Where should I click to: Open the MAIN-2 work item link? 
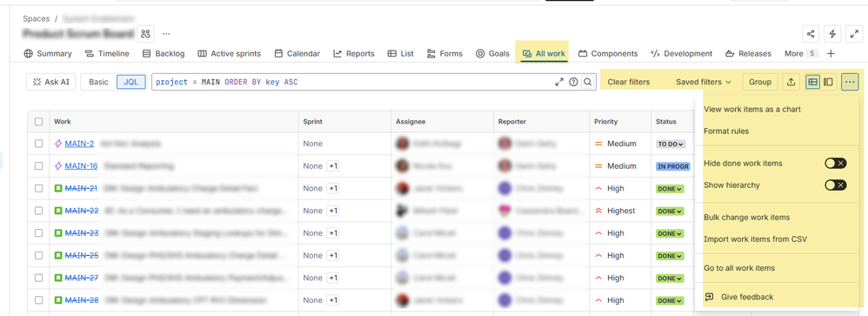(79, 144)
